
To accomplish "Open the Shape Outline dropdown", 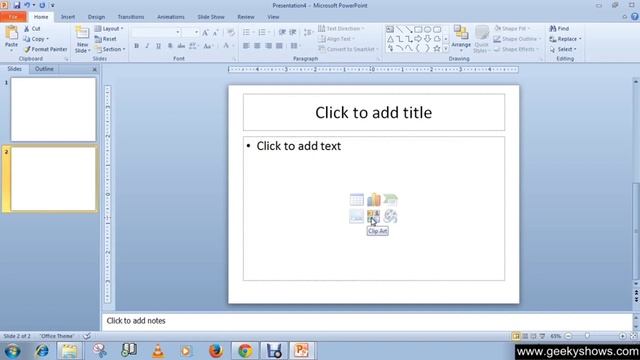I will point(517,39).
